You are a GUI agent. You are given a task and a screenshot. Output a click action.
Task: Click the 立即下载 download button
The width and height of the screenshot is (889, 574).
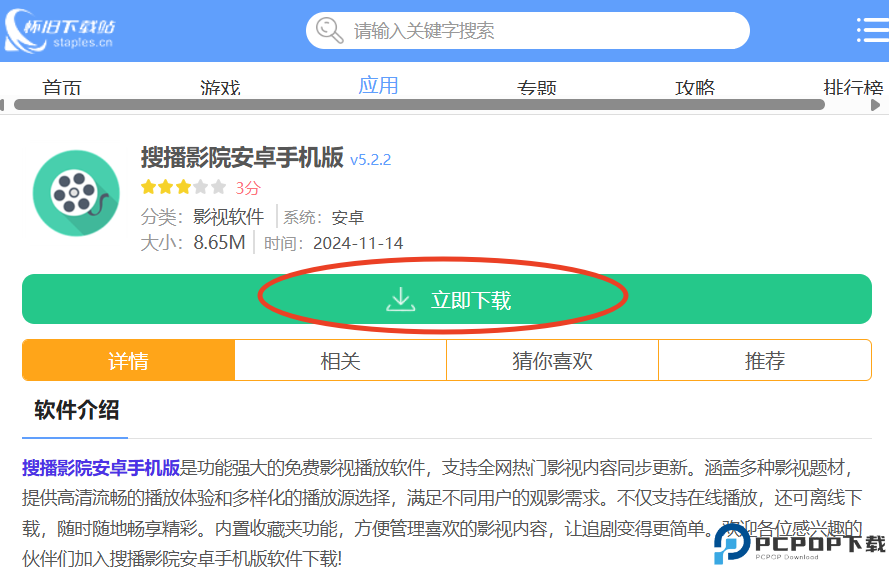(447, 299)
